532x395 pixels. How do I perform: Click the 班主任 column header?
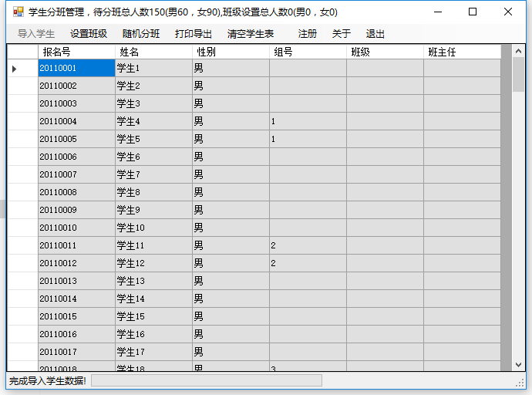(x=462, y=52)
